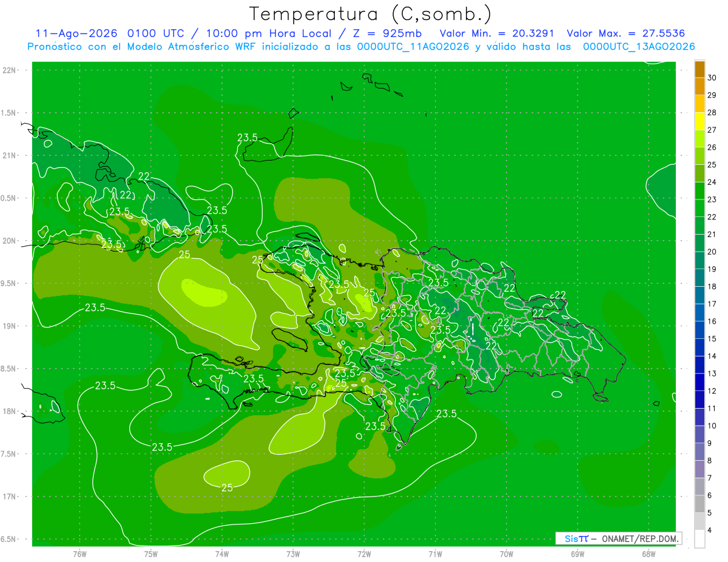
Task: Click the '73W' longitude axis label
Action: 293,554
